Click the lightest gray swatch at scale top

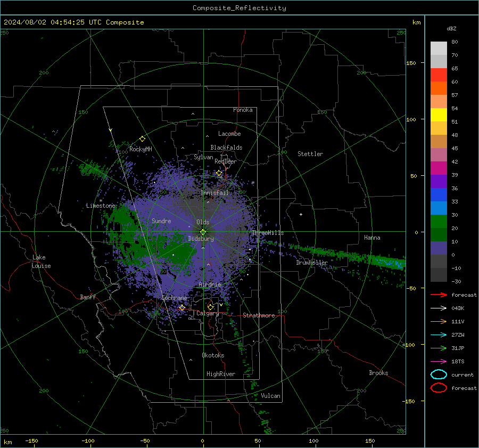tap(439, 48)
